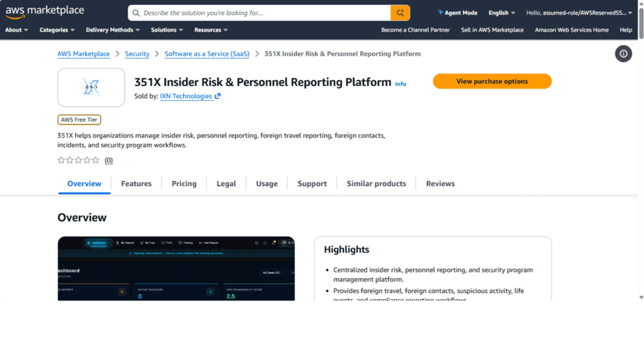Open the (0) reviews count link
The width and height of the screenshot is (644, 342).
click(108, 160)
